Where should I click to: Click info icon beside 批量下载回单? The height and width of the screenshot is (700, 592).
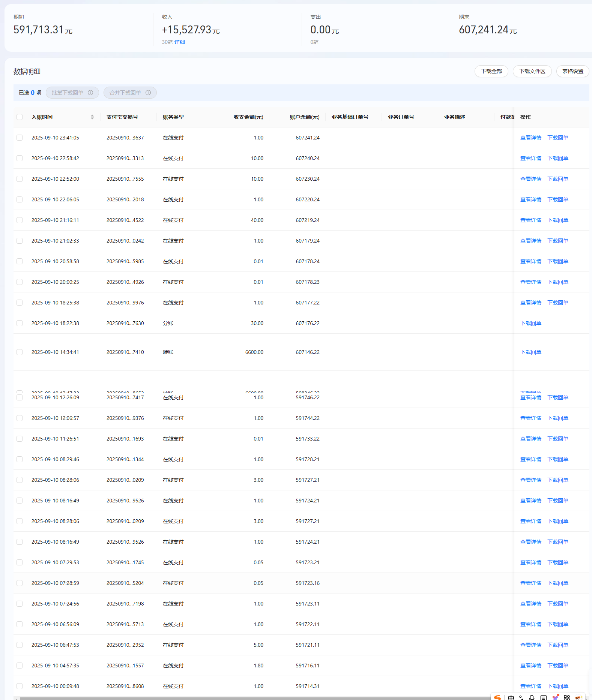pos(90,93)
